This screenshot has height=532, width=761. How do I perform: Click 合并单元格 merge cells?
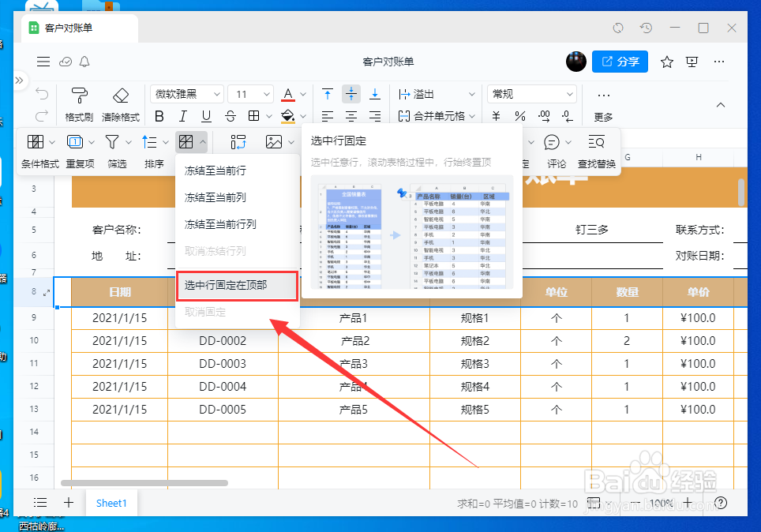tap(432, 116)
